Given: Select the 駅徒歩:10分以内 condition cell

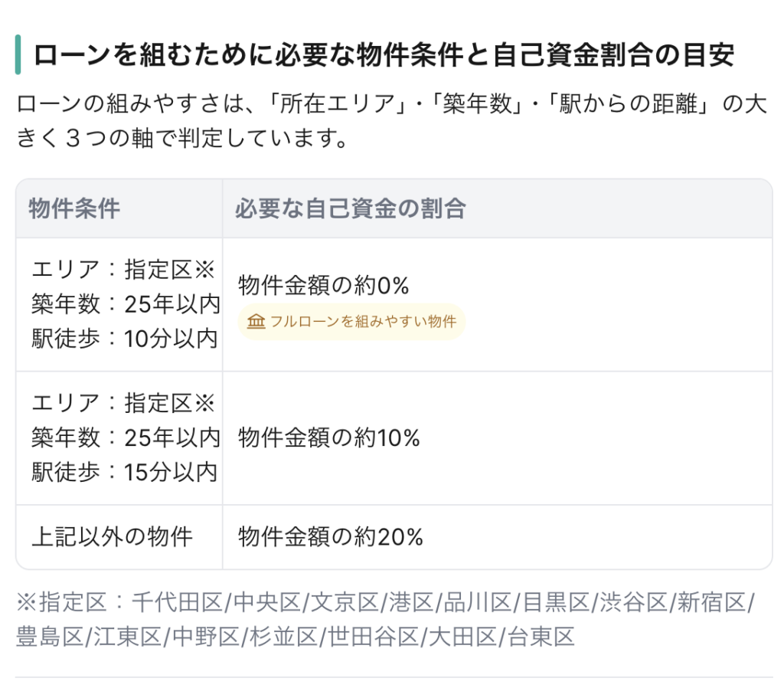Looking at the screenshot, I should point(125,339).
